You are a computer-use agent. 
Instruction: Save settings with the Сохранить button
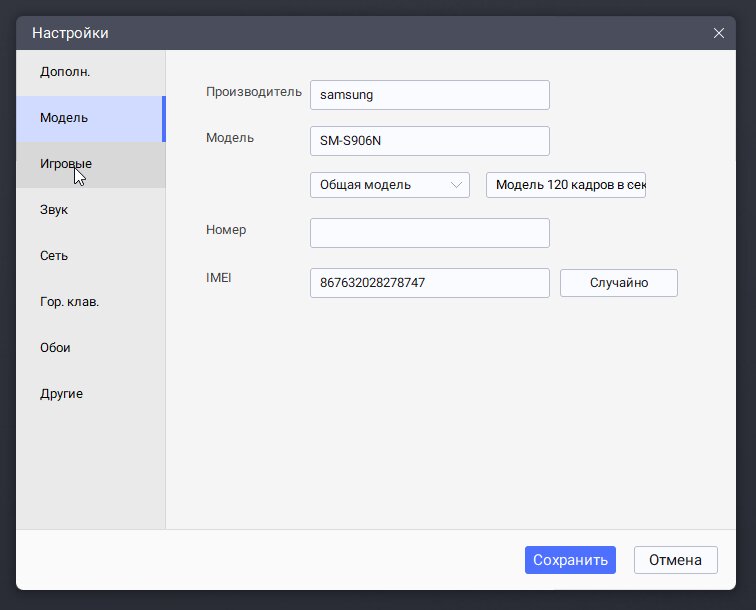point(570,560)
